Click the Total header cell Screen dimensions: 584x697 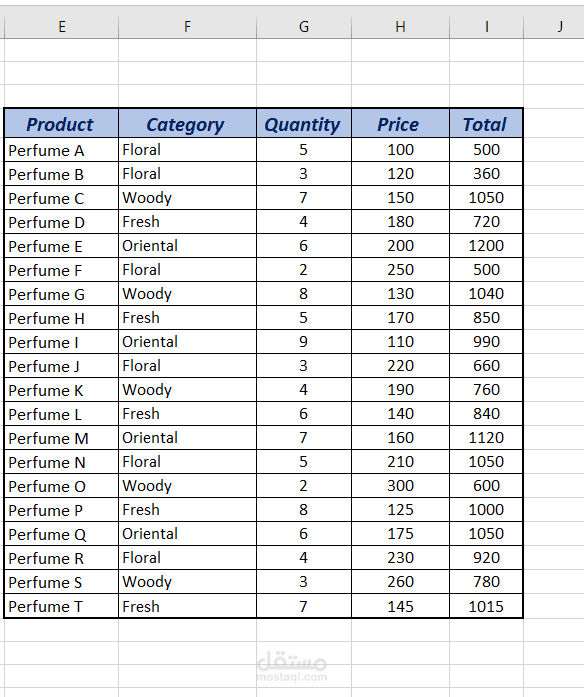486,124
